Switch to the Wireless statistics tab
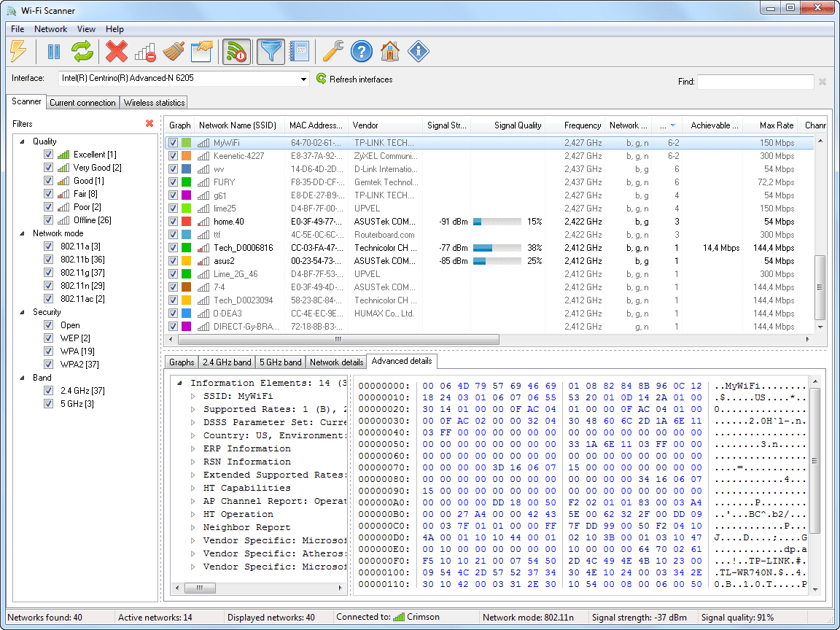Image resolution: width=840 pixels, height=630 pixels. [x=154, y=103]
